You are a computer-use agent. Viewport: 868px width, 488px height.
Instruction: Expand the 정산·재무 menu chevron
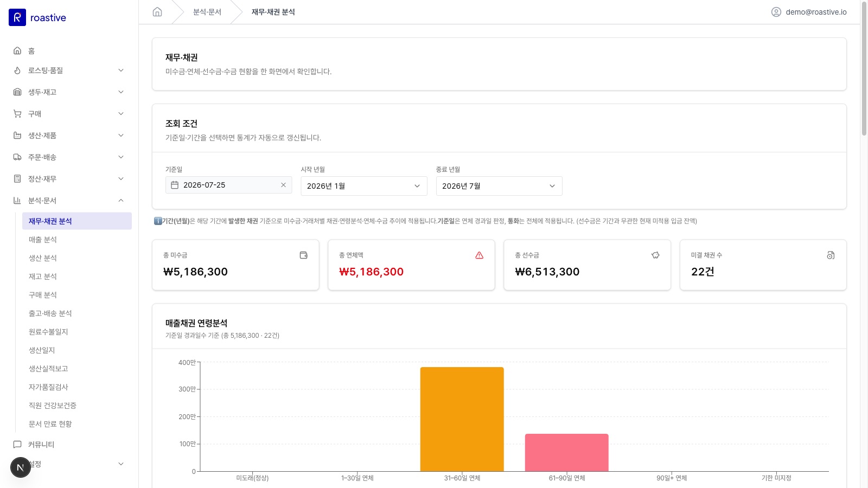pos(121,179)
